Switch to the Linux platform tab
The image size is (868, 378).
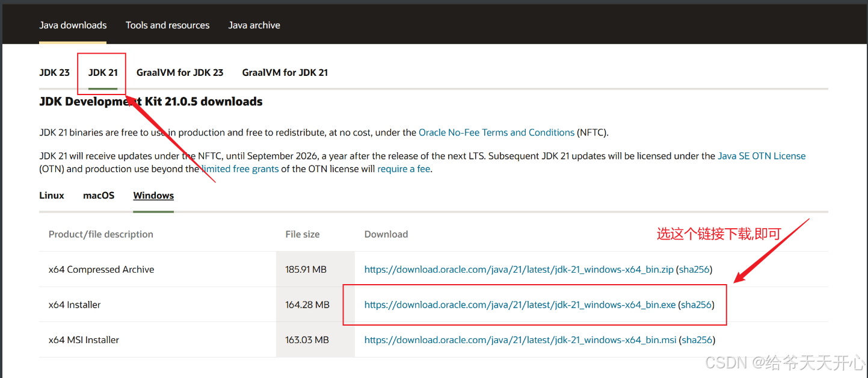point(52,196)
